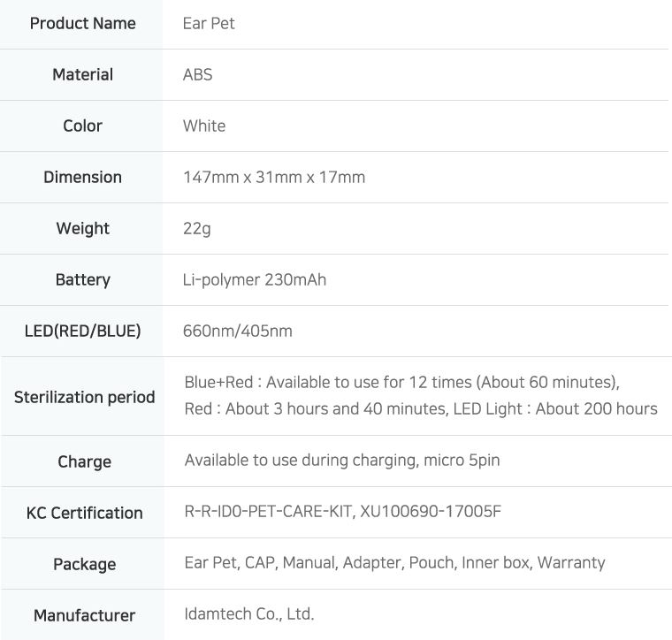Click the Color row label

pos(83,126)
